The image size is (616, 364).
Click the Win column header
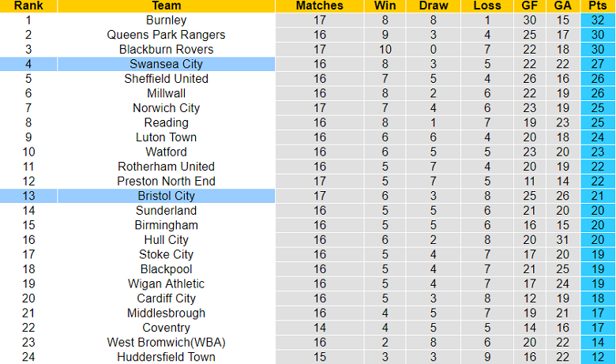click(385, 6)
